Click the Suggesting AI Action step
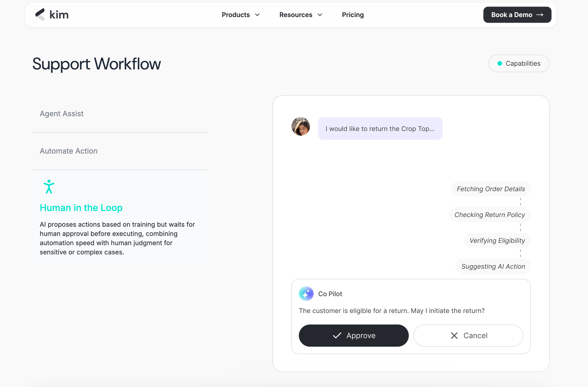This screenshot has height=387, width=588. click(x=493, y=266)
